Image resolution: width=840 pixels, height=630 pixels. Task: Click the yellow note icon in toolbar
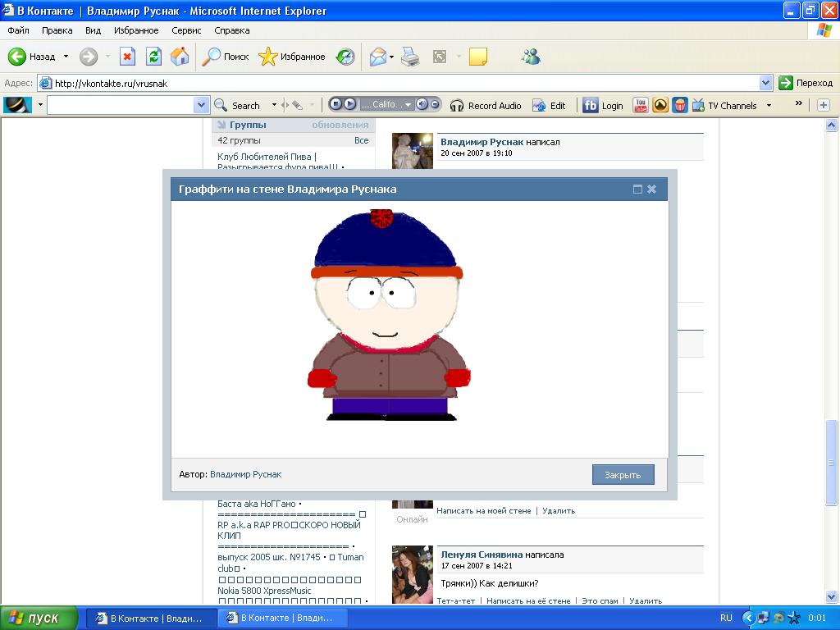click(478, 57)
